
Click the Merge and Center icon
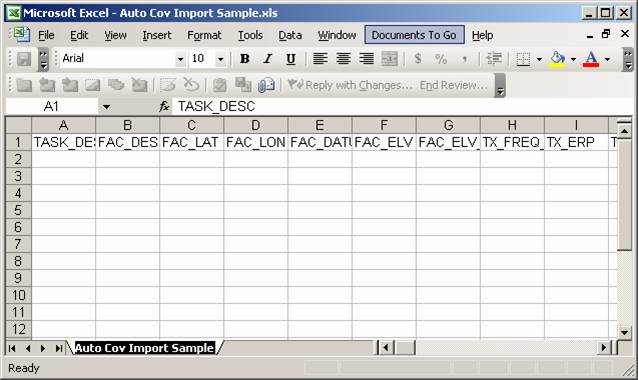(x=389, y=59)
